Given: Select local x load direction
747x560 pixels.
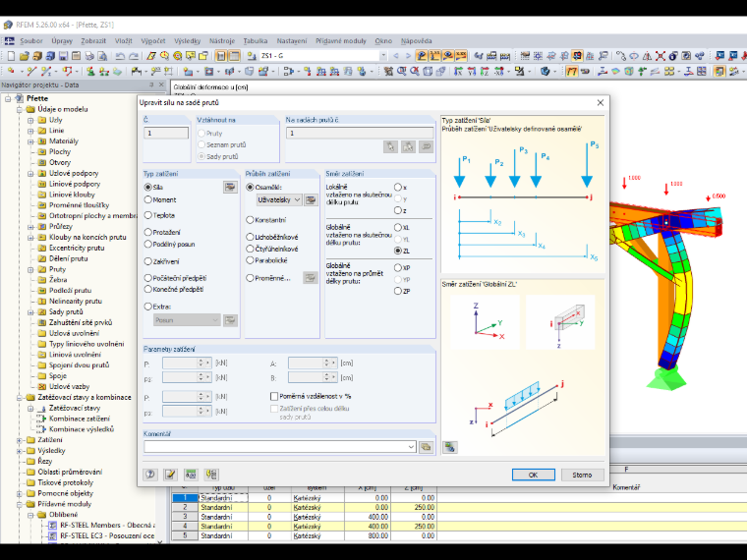Looking at the screenshot, I should tap(398, 187).
